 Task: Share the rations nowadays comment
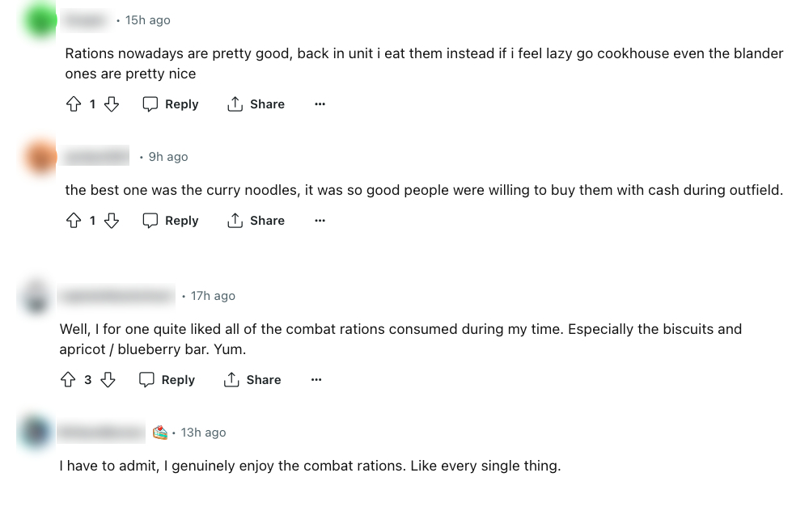point(256,104)
